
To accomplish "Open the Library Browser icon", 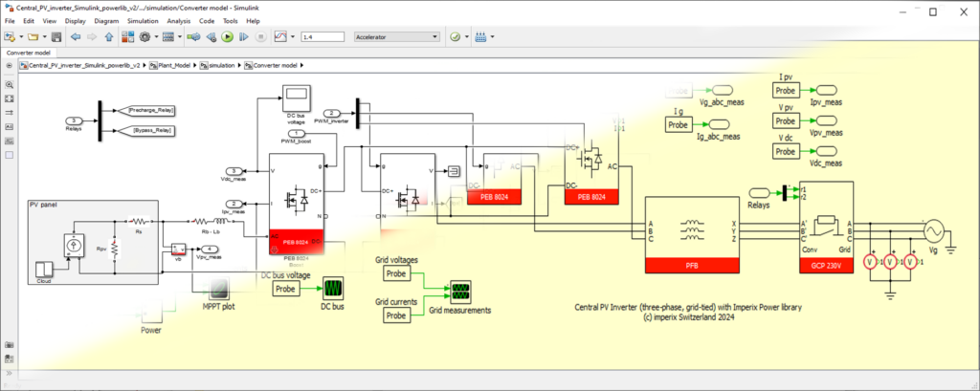I will (x=127, y=37).
